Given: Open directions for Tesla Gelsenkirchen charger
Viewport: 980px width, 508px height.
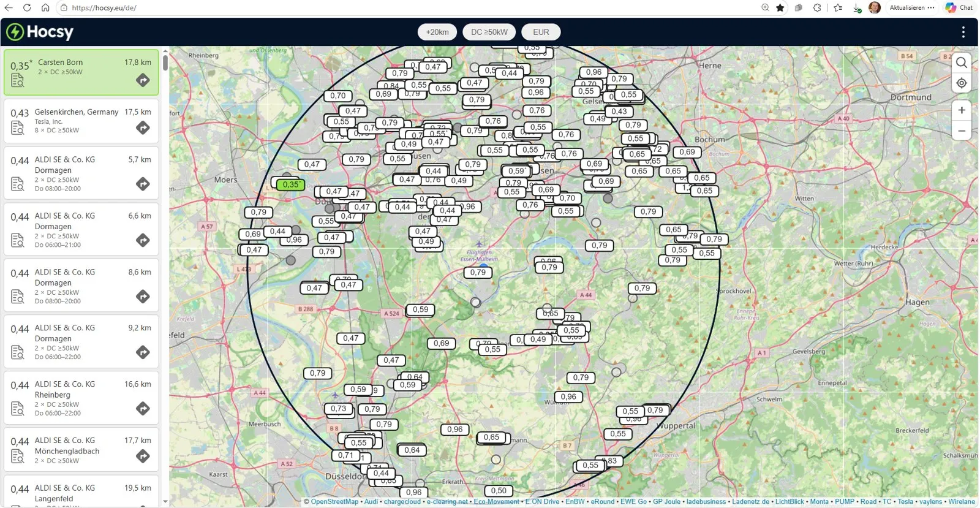Looking at the screenshot, I should coord(143,127).
